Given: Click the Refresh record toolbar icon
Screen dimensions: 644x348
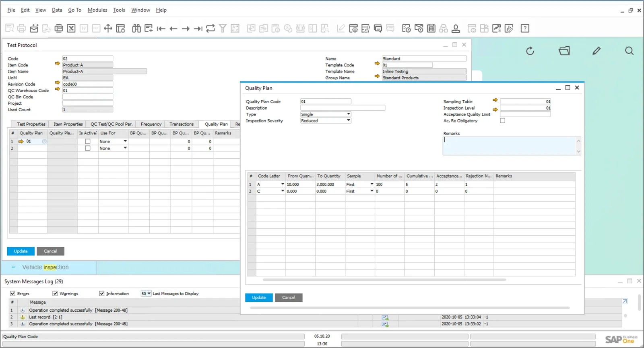Looking at the screenshot, I should 211,28.
